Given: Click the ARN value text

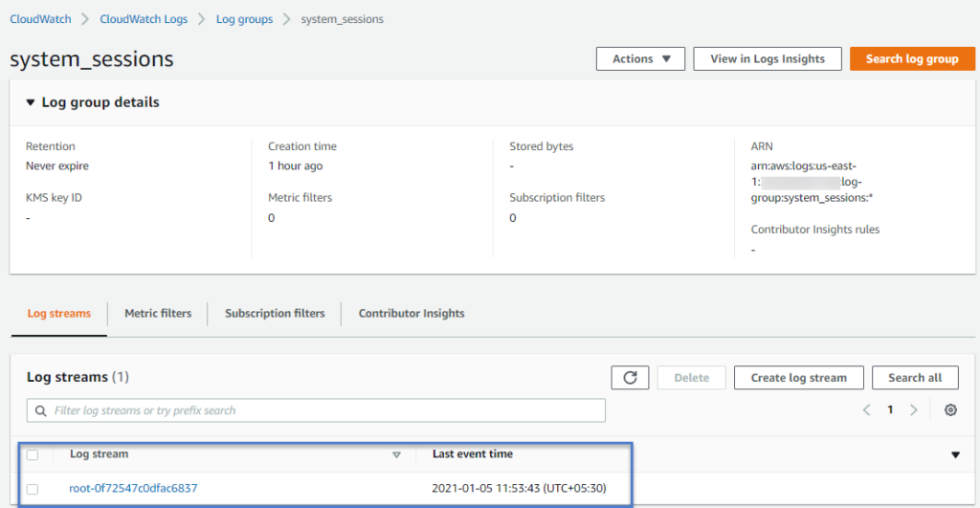Looking at the screenshot, I should click(x=812, y=182).
